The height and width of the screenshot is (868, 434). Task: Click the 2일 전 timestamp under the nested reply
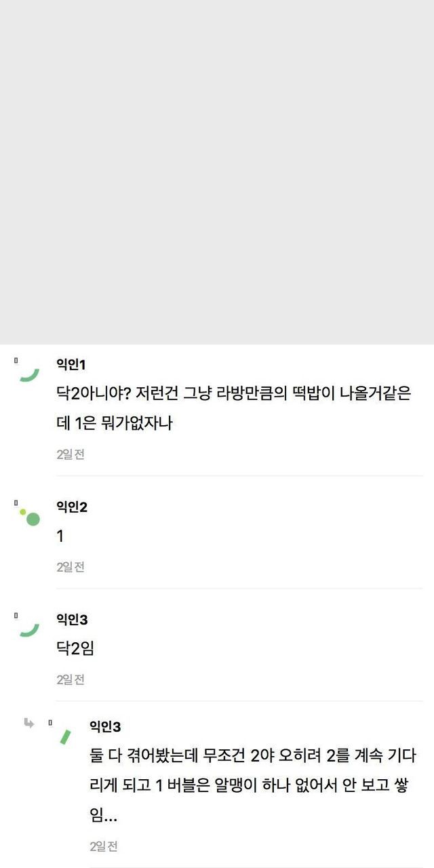pos(104,846)
